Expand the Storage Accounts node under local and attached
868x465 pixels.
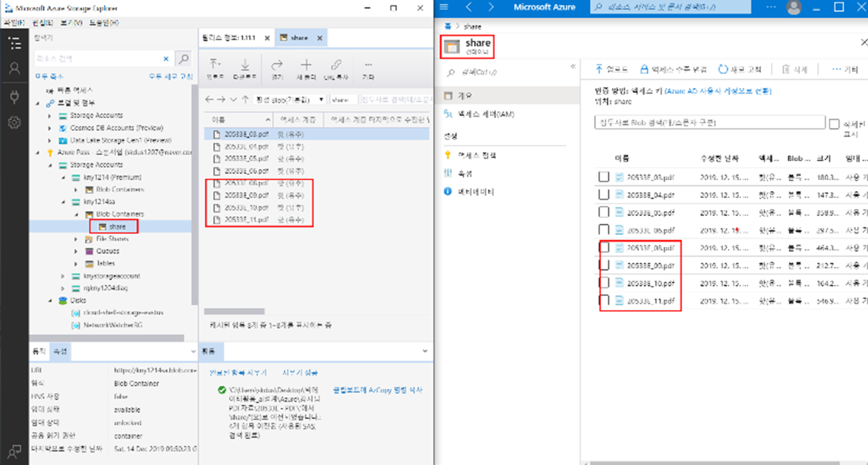50,115
